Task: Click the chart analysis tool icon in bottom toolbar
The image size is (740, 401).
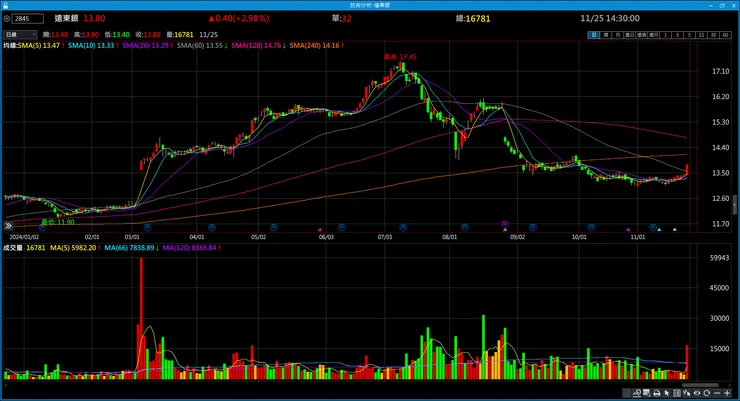Action: click(x=637, y=393)
